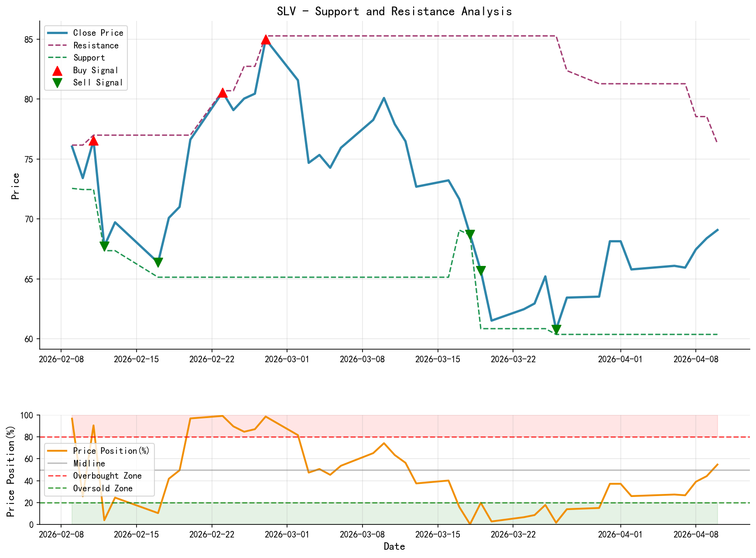Click upper chart date tick 2026-04-01
756x558 pixels.
point(620,359)
